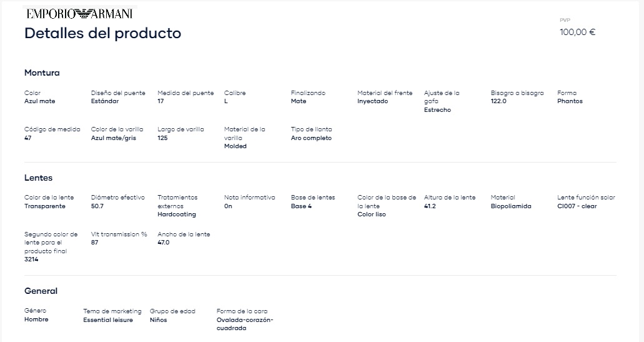
Task: Click the Aro completo llanta value
Action: click(311, 138)
